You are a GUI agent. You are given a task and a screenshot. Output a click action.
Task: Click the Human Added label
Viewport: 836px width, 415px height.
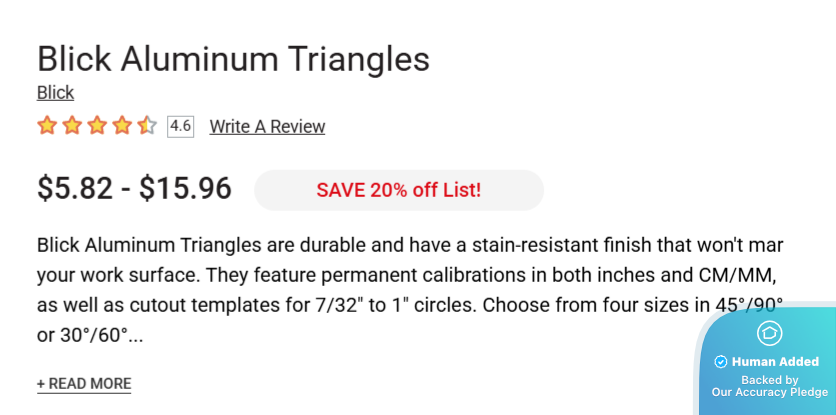point(776,362)
